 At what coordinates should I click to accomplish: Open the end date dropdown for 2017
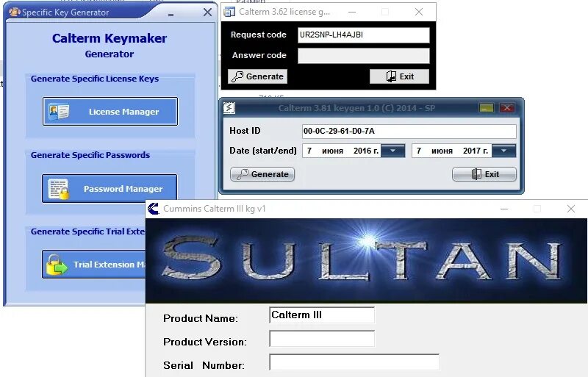tap(503, 151)
